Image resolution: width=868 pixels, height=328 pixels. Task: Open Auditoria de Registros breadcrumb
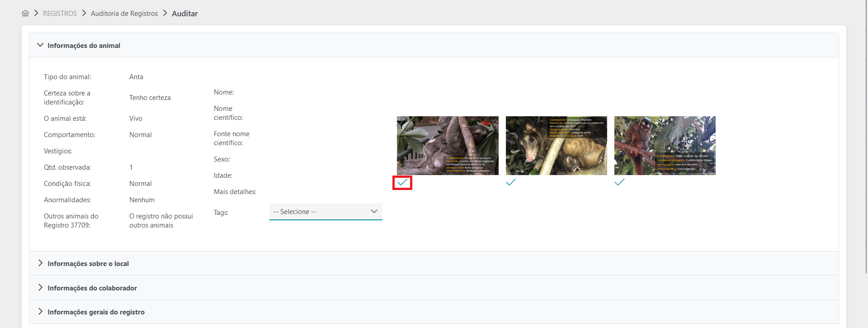point(124,14)
